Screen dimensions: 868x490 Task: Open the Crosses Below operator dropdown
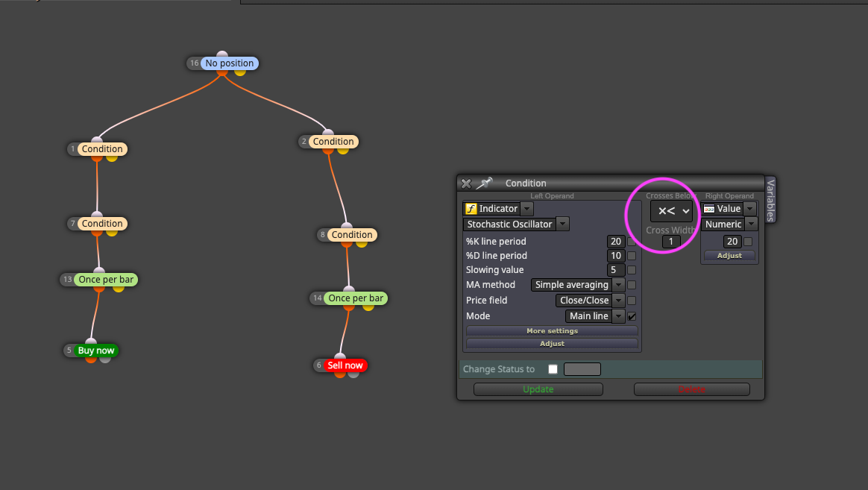(671, 211)
